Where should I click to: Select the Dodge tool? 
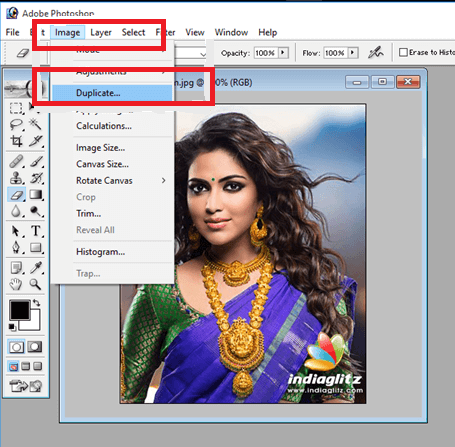35,211
